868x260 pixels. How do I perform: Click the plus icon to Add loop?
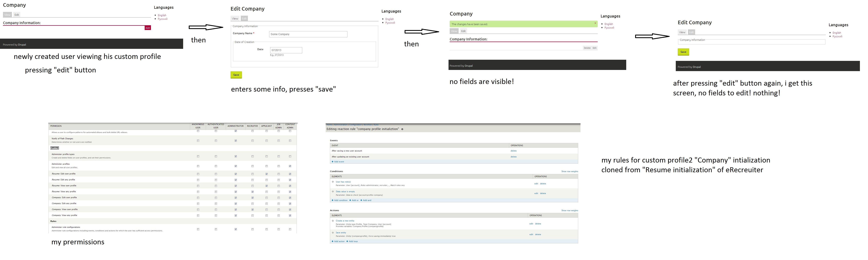point(347,241)
